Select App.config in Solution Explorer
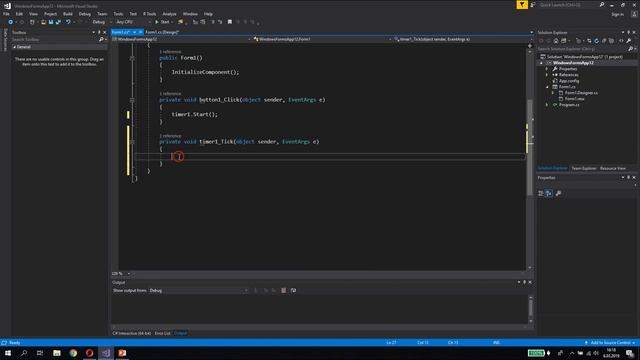640x360 pixels. point(569,81)
